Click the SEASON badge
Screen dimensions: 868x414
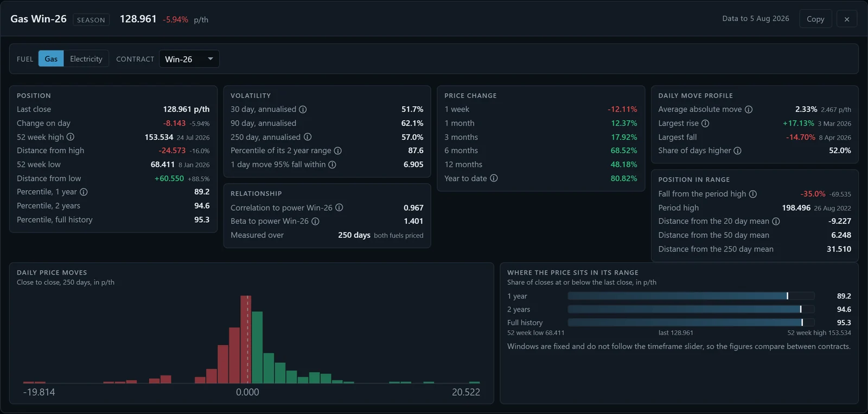91,20
